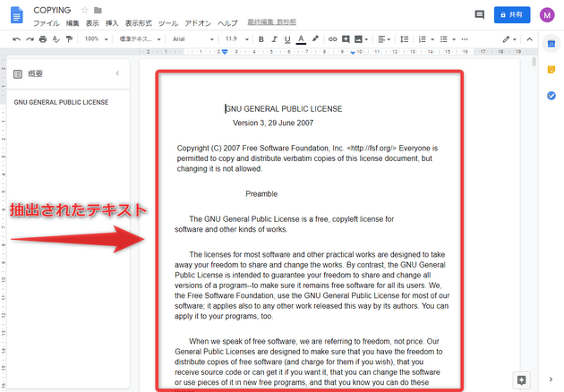Show more toolbar options
Image resolution: width=564 pixels, height=392 pixels.
pyautogui.click(x=465, y=39)
